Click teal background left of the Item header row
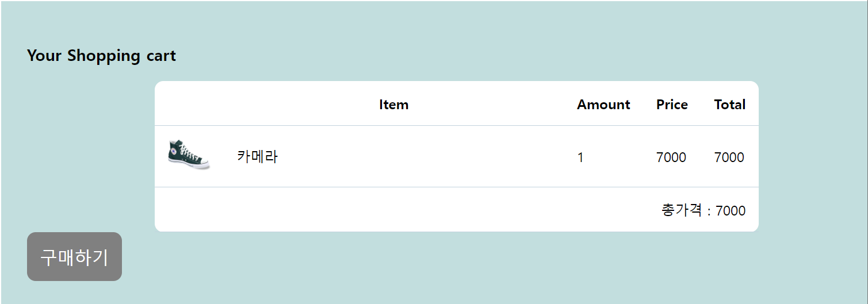868x304 pixels. tap(86, 105)
